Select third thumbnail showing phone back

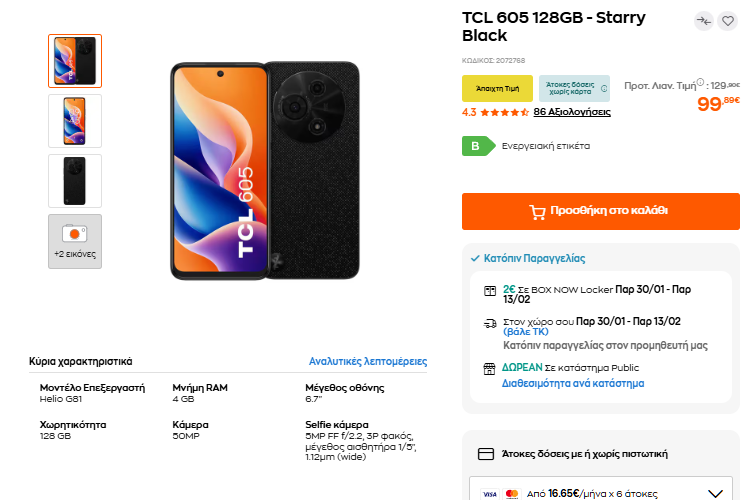(75, 181)
